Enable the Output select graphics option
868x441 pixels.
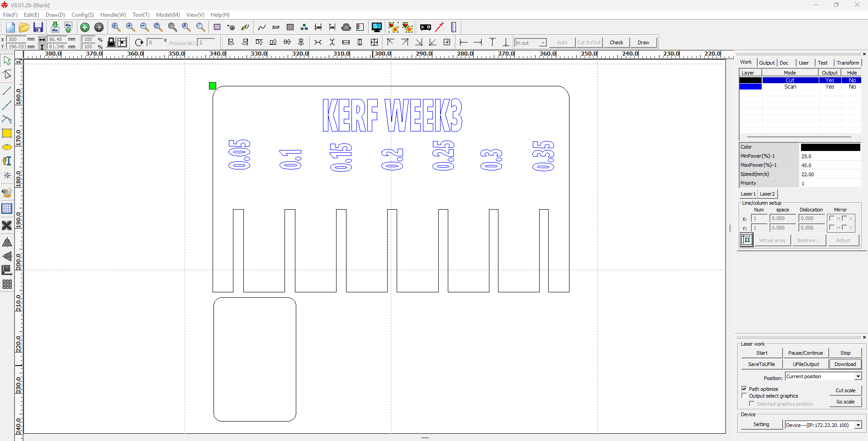pyautogui.click(x=744, y=395)
